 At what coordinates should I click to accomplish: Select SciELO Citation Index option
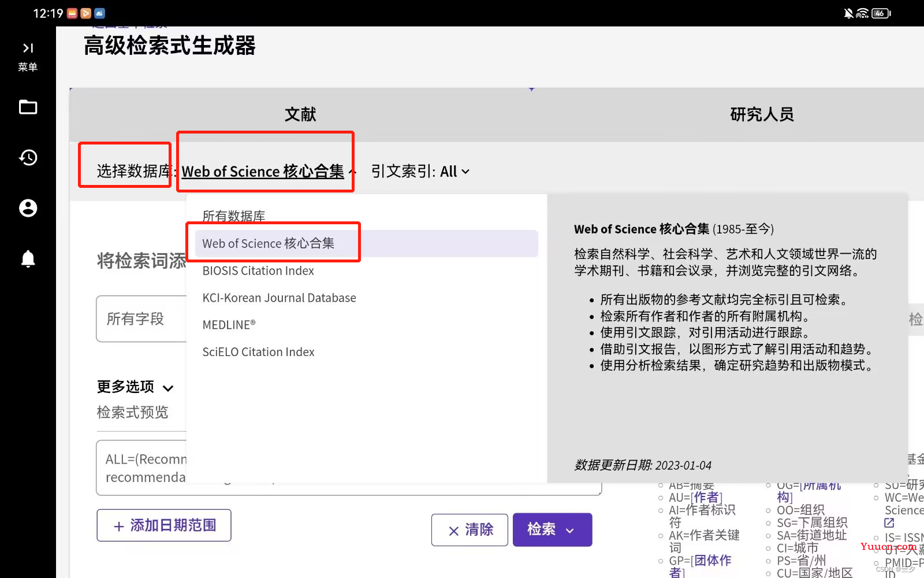click(x=258, y=352)
